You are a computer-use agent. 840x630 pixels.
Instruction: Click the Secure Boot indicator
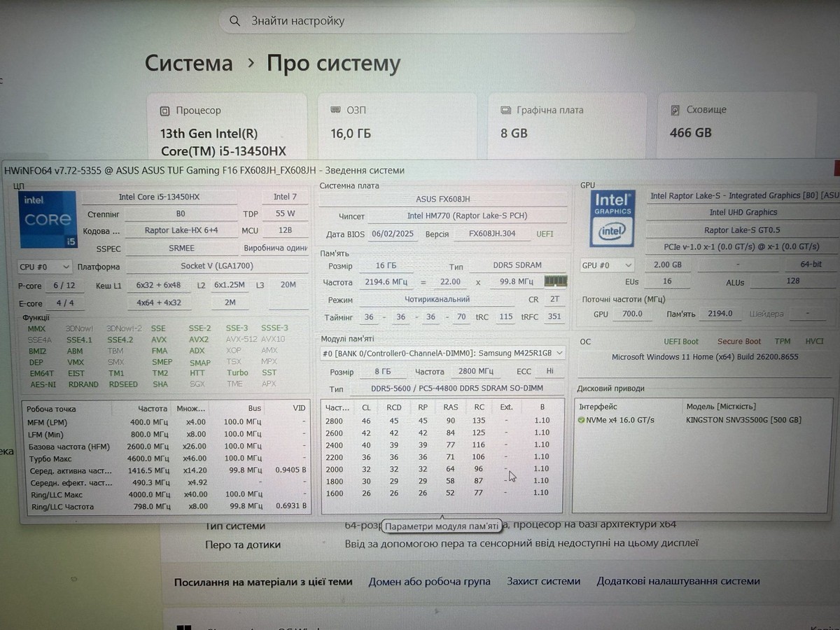738,342
